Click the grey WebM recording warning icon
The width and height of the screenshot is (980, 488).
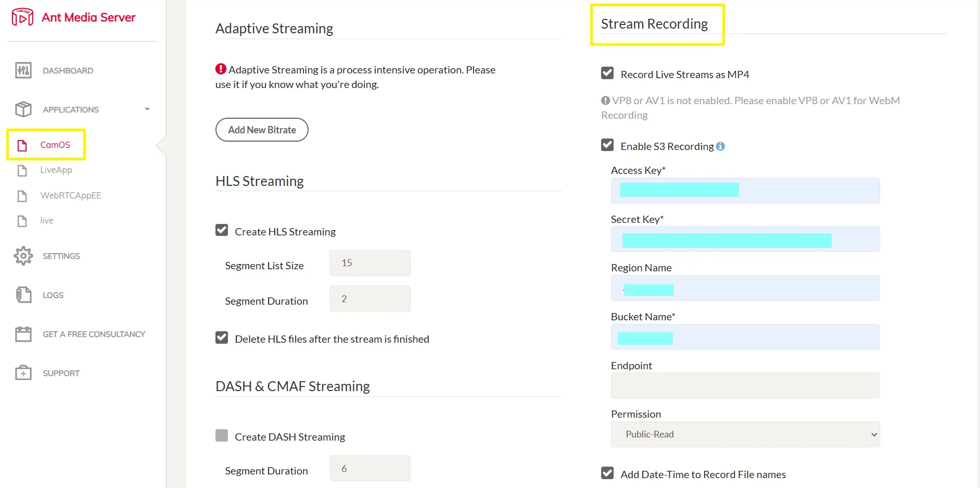[605, 101]
